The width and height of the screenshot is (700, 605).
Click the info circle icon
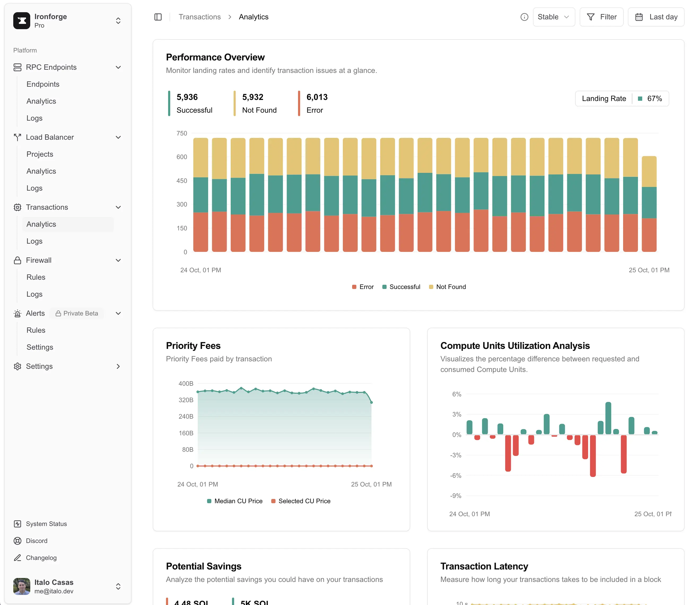point(524,17)
